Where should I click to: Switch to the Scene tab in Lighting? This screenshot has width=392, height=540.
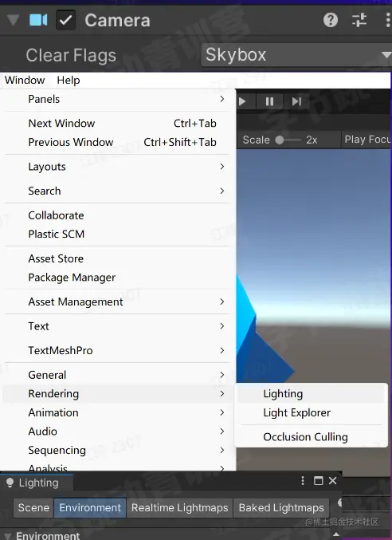pos(33,507)
